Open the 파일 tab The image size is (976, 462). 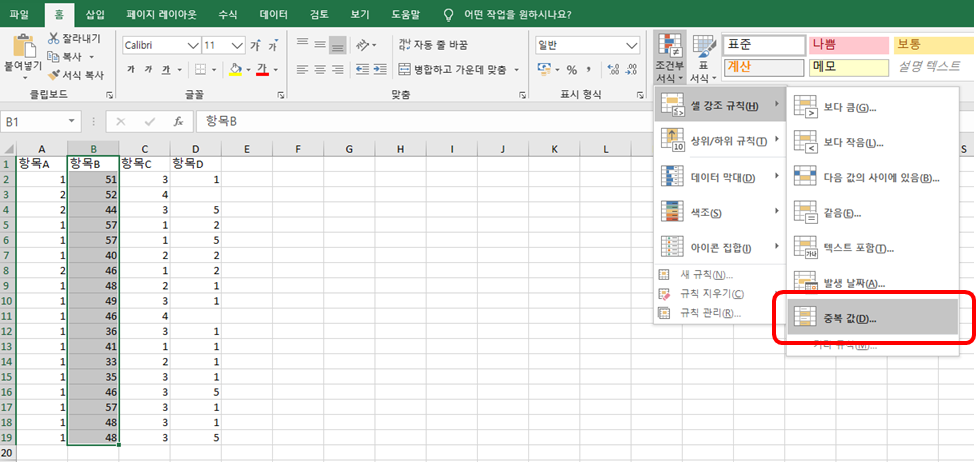point(19,14)
